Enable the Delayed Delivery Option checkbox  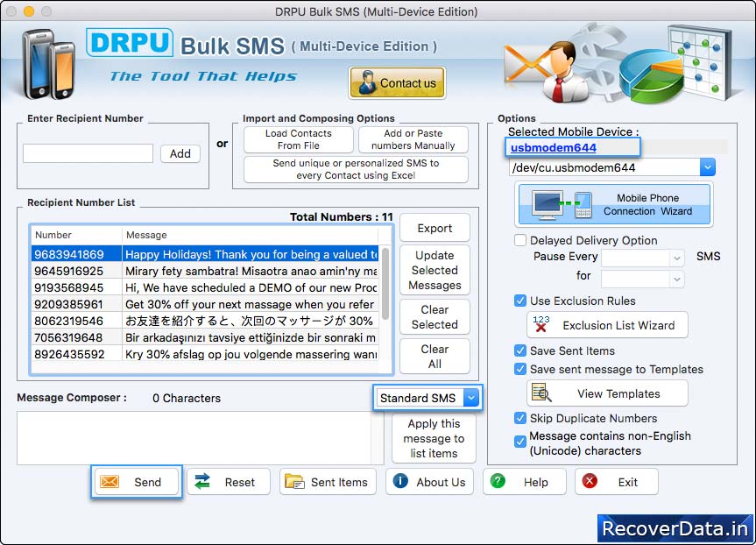(x=519, y=240)
